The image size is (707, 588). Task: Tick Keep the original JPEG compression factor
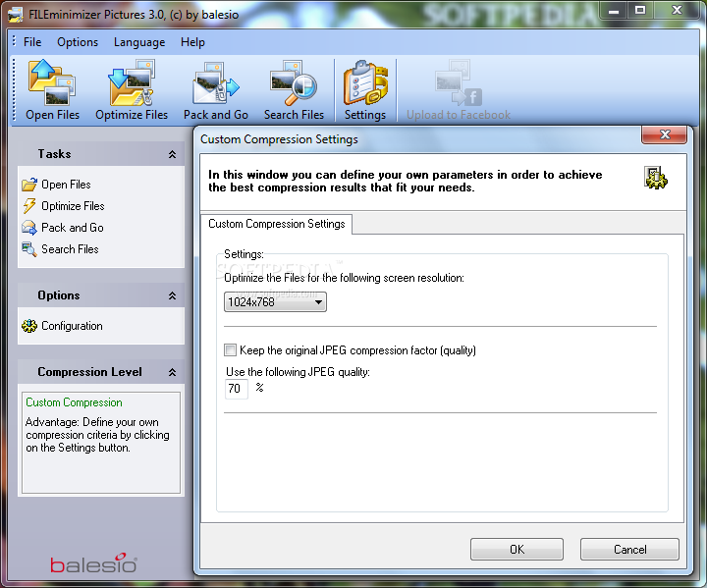pyautogui.click(x=231, y=349)
